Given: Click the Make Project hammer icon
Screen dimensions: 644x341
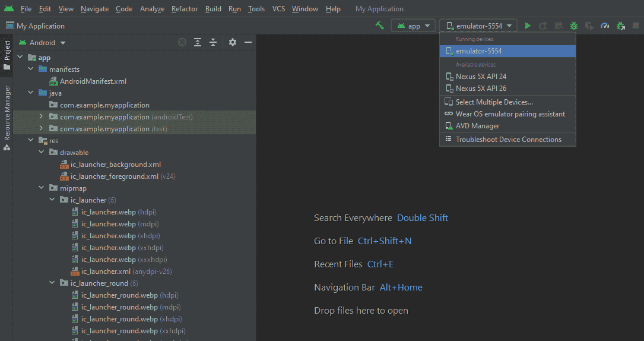Looking at the screenshot, I should tap(379, 26).
